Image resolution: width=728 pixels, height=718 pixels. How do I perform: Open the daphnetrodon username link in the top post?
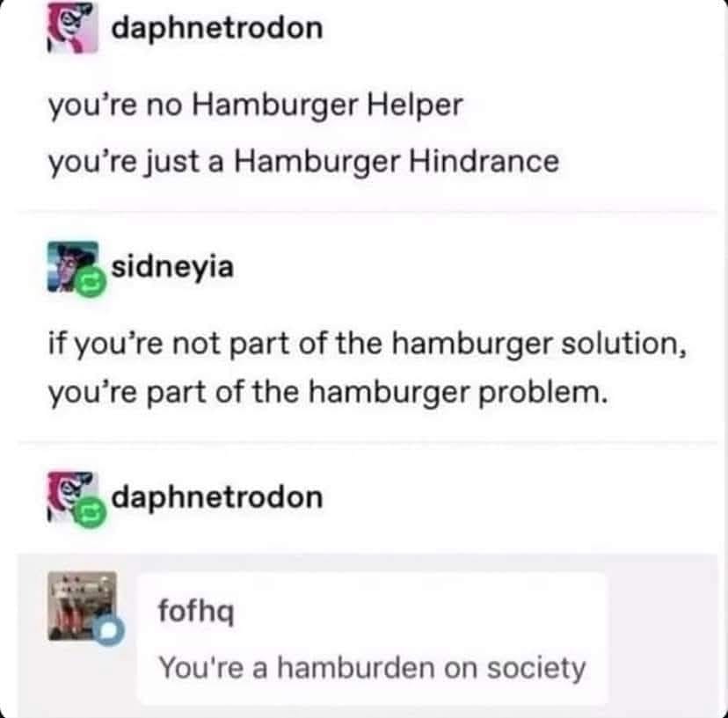pyautogui.click(x=217, y=28)
